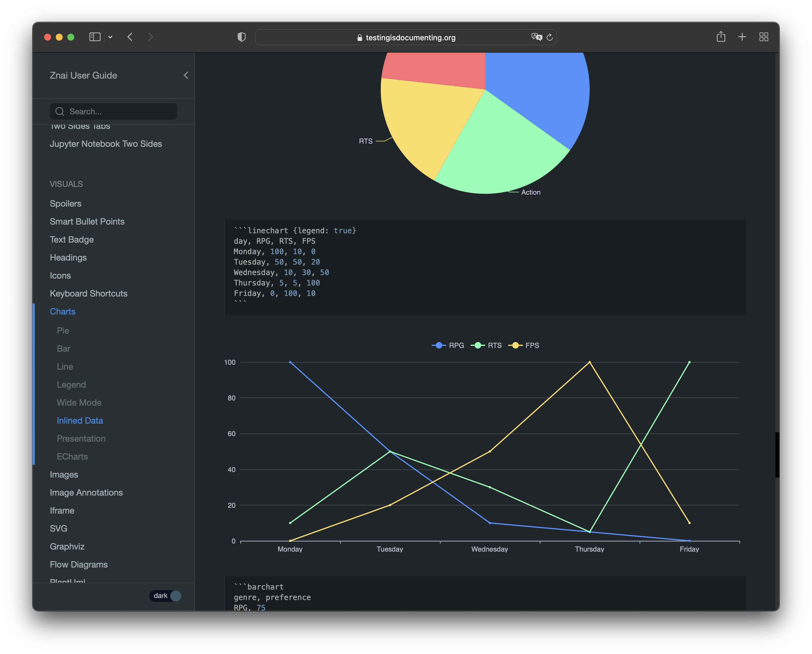Open the Znai User Guide title link
Screen dimensions: 812x654
tap(83, 75)
